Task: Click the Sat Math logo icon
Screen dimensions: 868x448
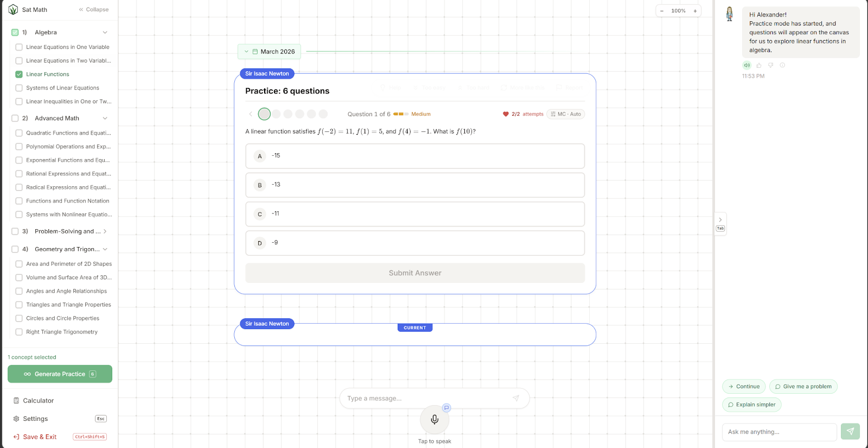Action: pos(13,10)
